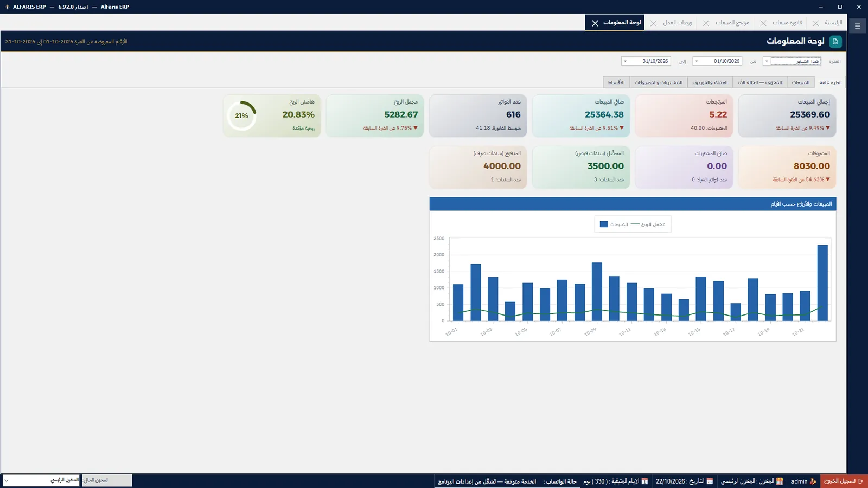
Task: Click the blue المبيعات legend swatch
Action: pyautogui.click(x=604, y=224)
